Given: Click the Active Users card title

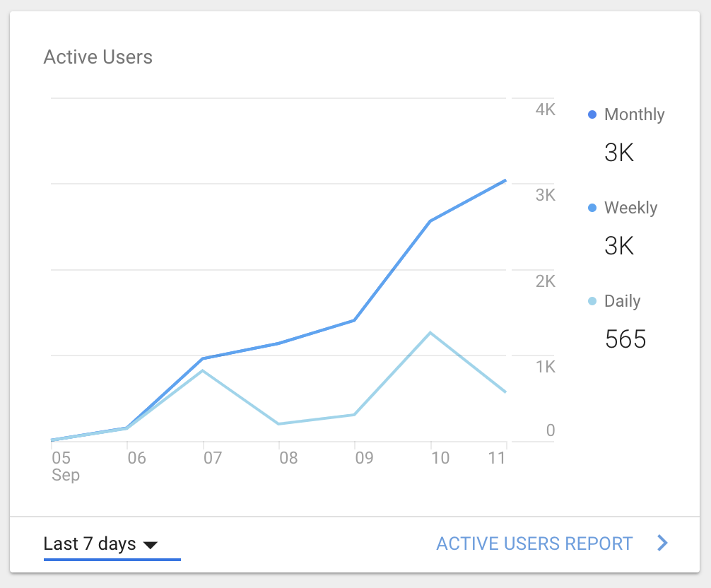Looking at the screenshot, I should 98,57.
